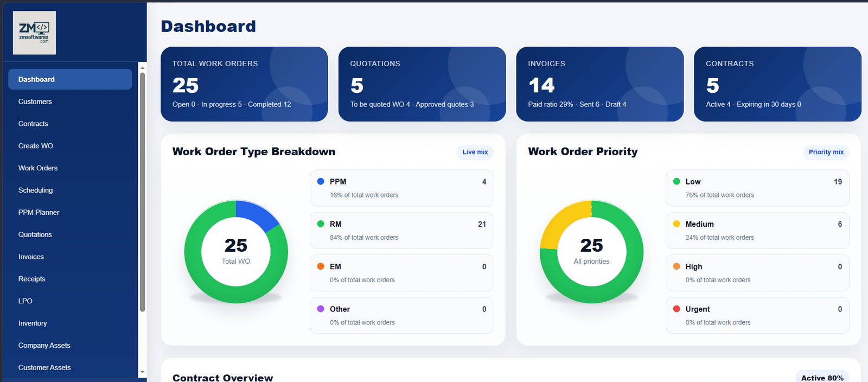This screenshot has width=868, height=382.
Task: Select the Urgent priority row
Action: (757, 315)
